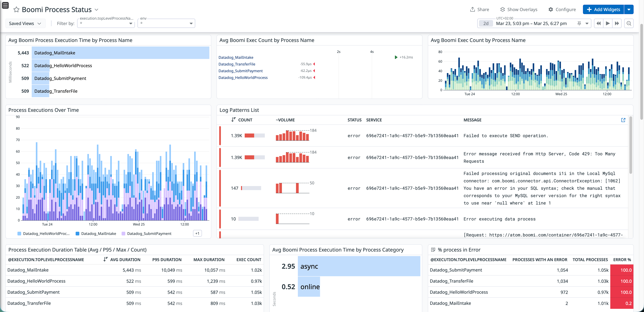Open the Add Widgets options arrow menu
The width and height of the screenshot is (644, 312).
click(629, 9)
